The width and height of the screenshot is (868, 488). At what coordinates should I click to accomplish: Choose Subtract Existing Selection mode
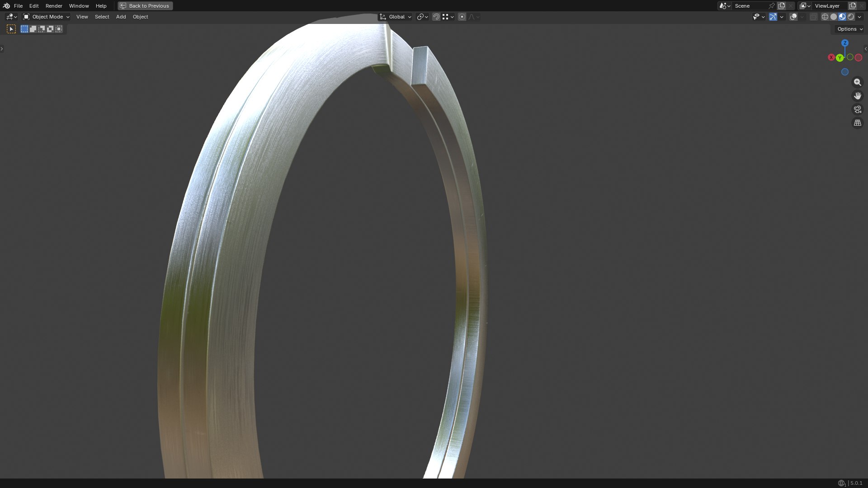42,29
